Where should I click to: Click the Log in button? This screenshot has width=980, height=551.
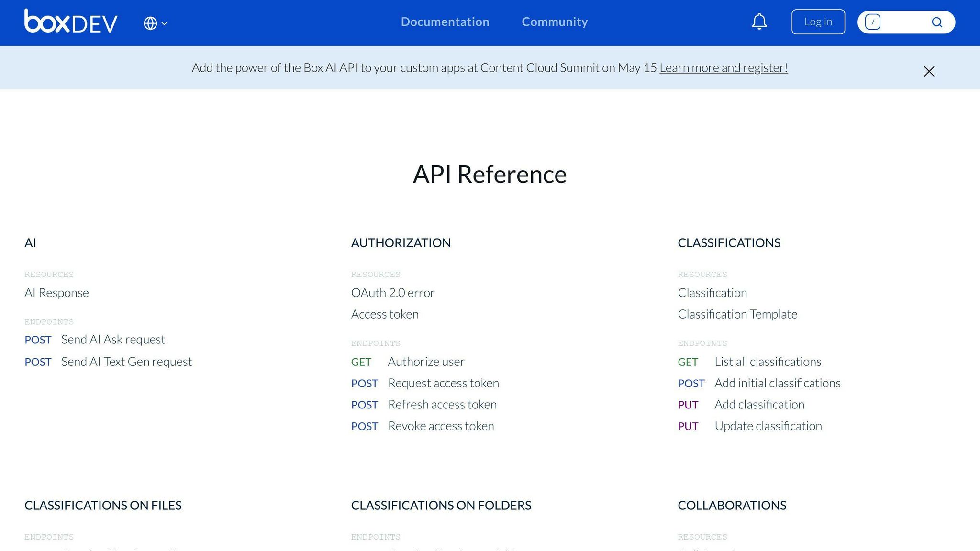click(818, 22)
